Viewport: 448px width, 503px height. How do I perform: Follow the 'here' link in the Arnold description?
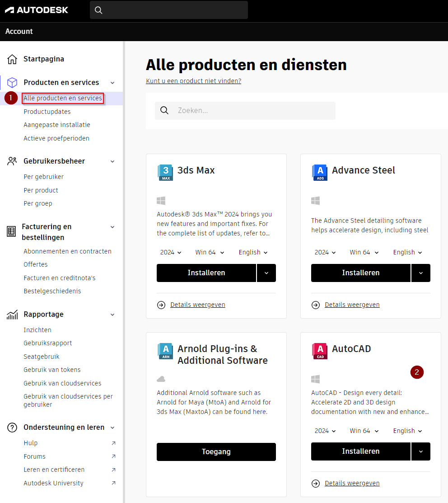[259, 412]
